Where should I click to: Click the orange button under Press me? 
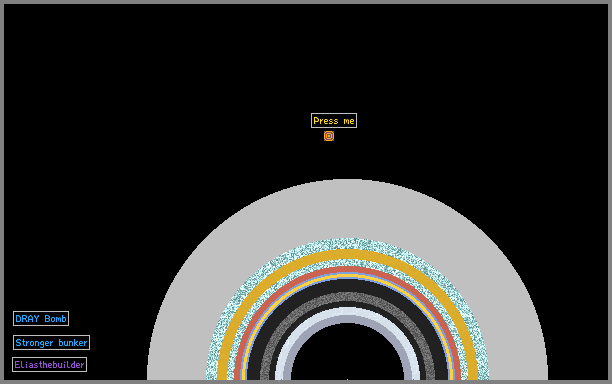(329, 136)
